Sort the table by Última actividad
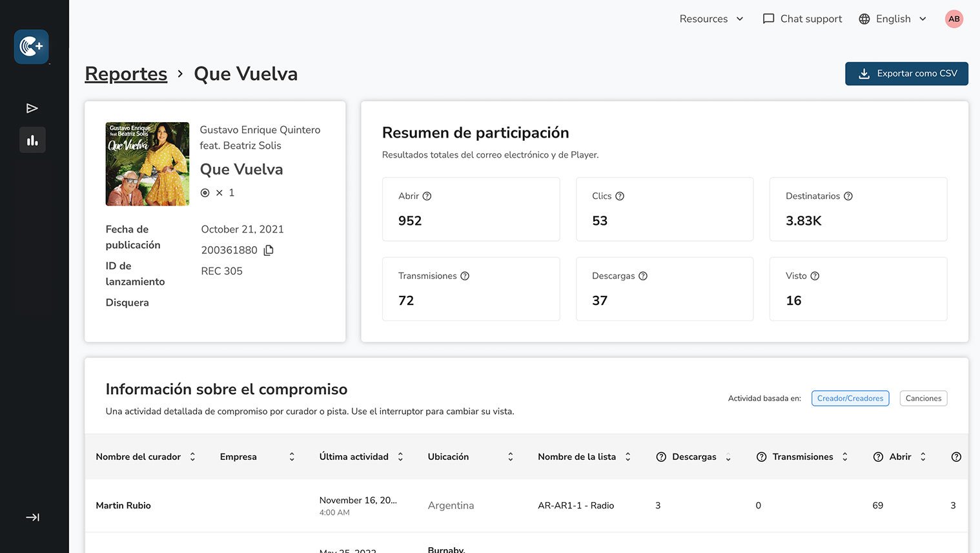 click(400, 457)
